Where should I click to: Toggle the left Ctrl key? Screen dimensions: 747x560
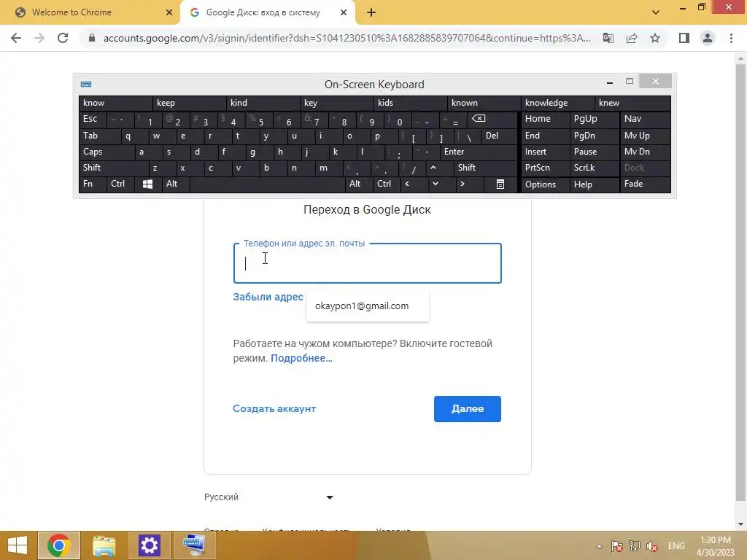coord(120,184)
